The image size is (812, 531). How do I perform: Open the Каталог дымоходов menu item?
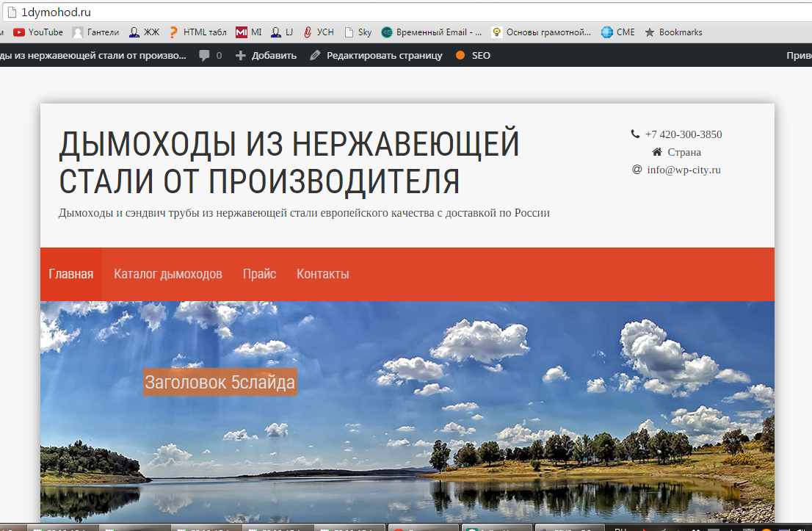tap(168, 274)
